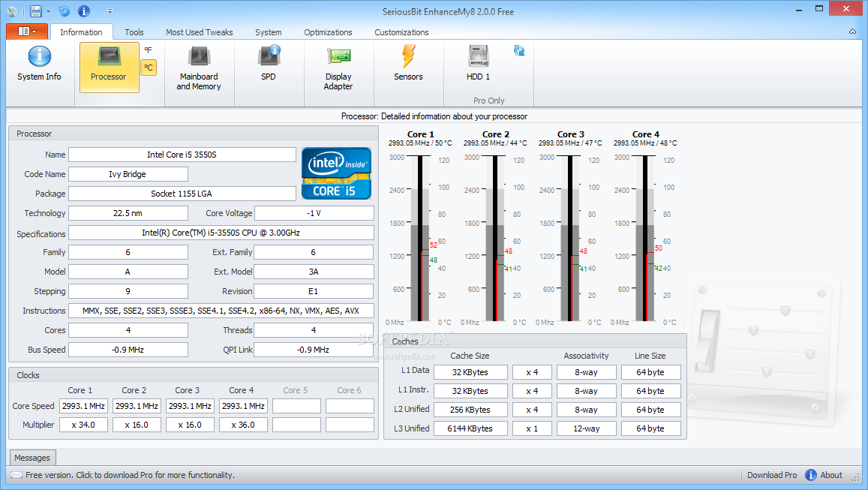Open the SPD memory info

269,65
